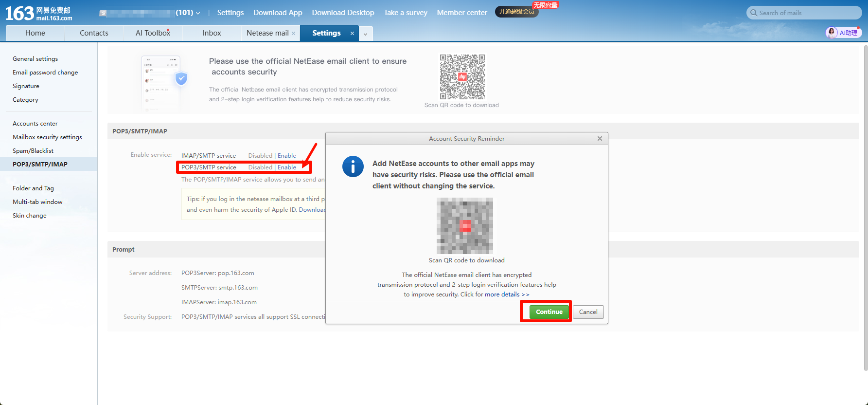Select the Netease mail tab
Screen dimensions: 868x405
(267, 33)
